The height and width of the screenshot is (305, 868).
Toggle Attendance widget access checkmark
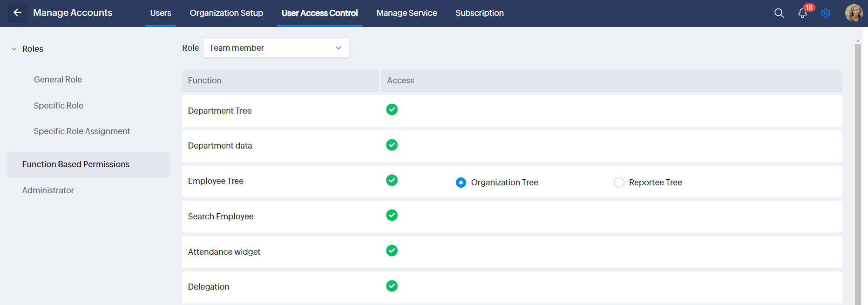pos(392,251)
